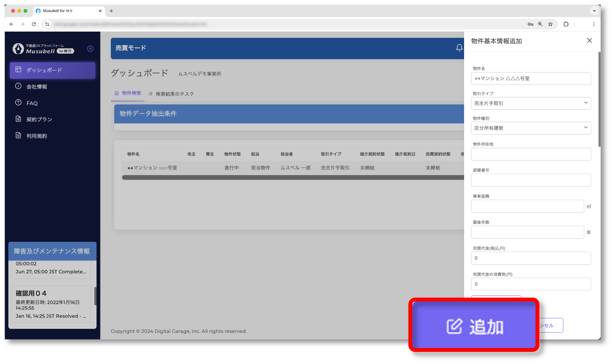Select ダッシュボード in the sidebar
613x364 pixels.
[x=52, y=70]
